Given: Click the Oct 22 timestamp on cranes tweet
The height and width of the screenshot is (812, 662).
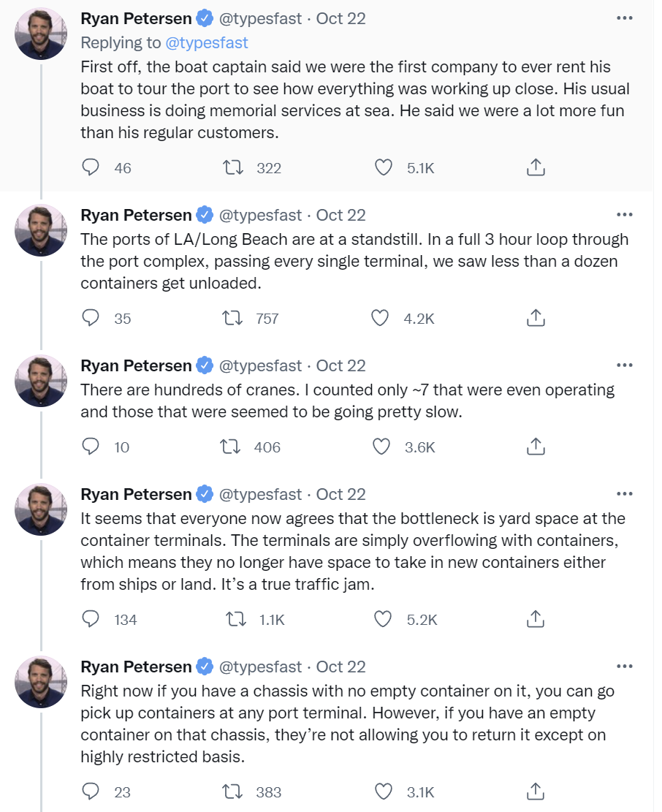Looking at the screenshot, I should [340, 365].
